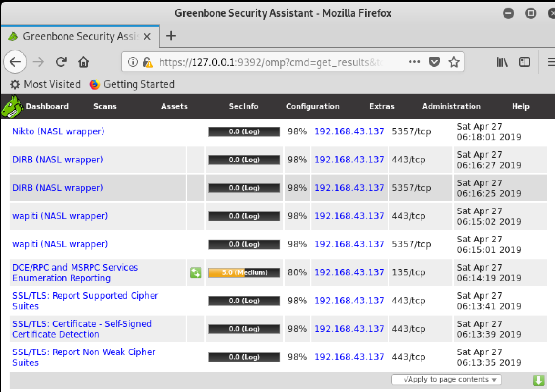Click host 192.168.43.137 in the DCE/RPC row

tap(349, 272)
